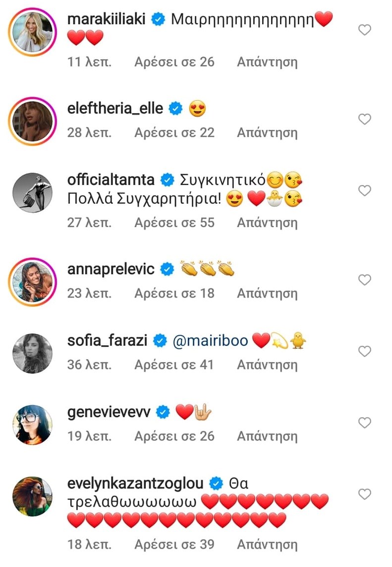The height and width of the screenshot is (567, 392).
Task: Like marakiiliaki's comment via heart icon
Action: [x=365, y=30]
